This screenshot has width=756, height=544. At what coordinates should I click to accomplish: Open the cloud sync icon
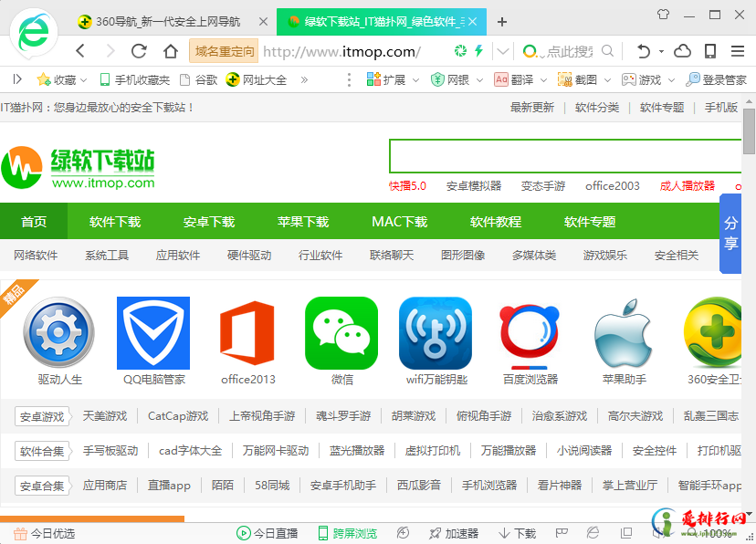682,50
